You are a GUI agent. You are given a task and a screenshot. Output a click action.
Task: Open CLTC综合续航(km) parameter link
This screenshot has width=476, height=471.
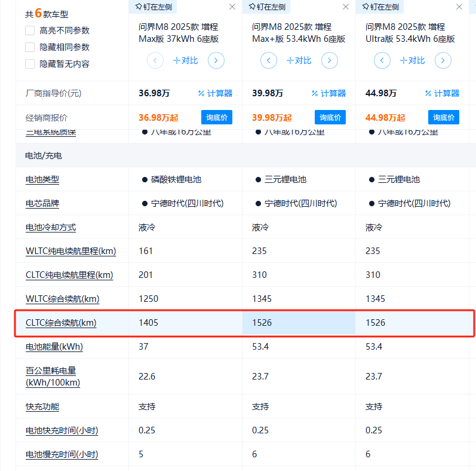tap(61, 323)
